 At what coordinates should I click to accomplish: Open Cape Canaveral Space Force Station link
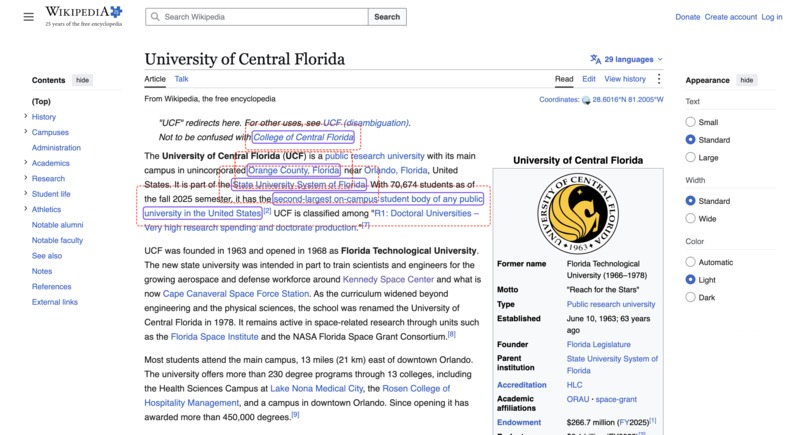point(236,294)
